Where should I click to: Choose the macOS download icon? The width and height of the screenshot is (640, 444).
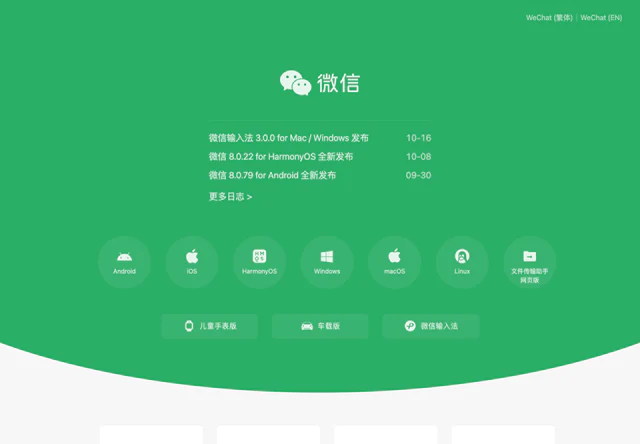[394, 262]
